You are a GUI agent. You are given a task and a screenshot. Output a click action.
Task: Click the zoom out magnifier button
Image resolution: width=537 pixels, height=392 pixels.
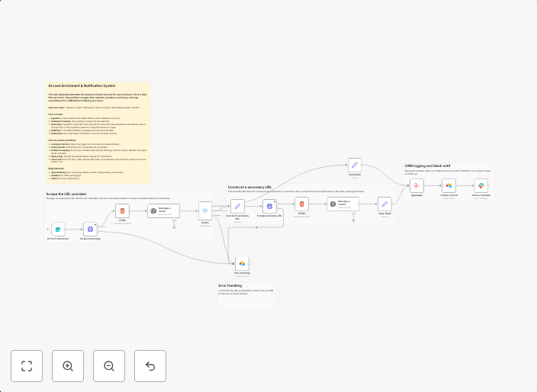coord(109,366)
